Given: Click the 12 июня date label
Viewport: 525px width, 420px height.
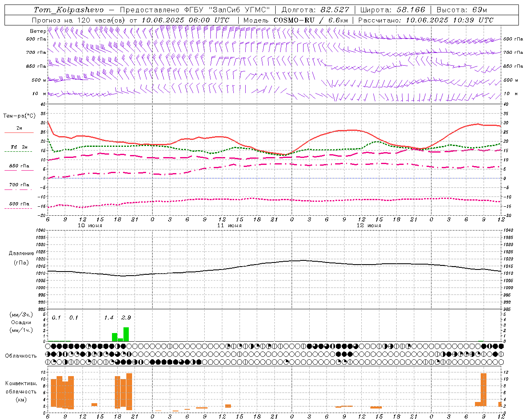Looking at the screenshot, I should tap(369, 226).
